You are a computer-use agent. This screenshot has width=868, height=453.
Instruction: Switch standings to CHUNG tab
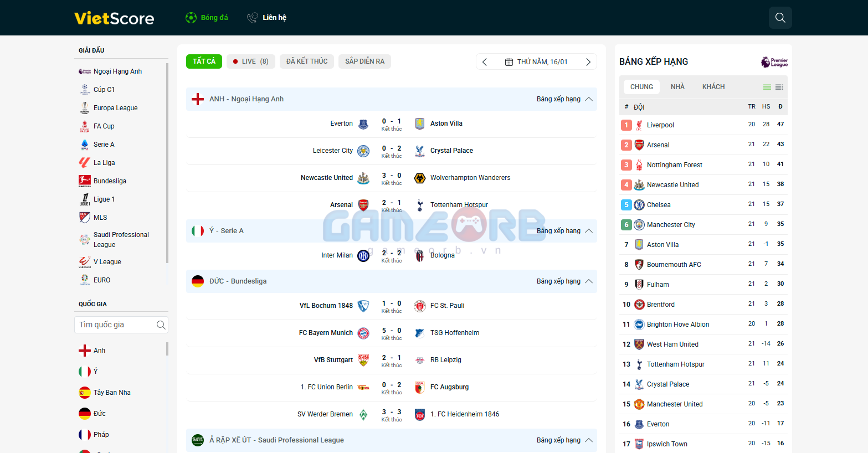pos(641,87)
